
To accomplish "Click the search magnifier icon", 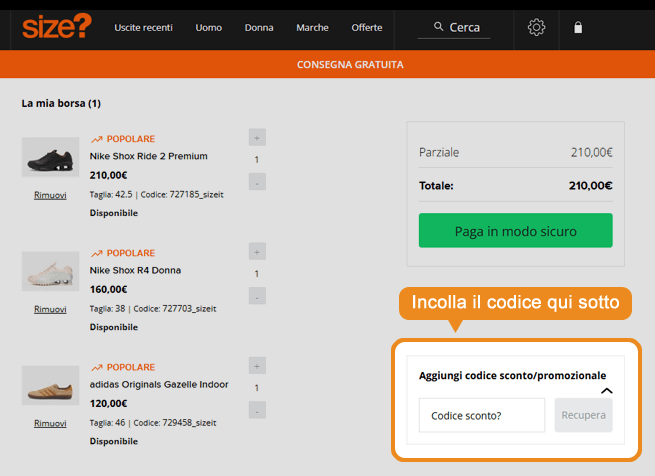I will click(437, 28).
